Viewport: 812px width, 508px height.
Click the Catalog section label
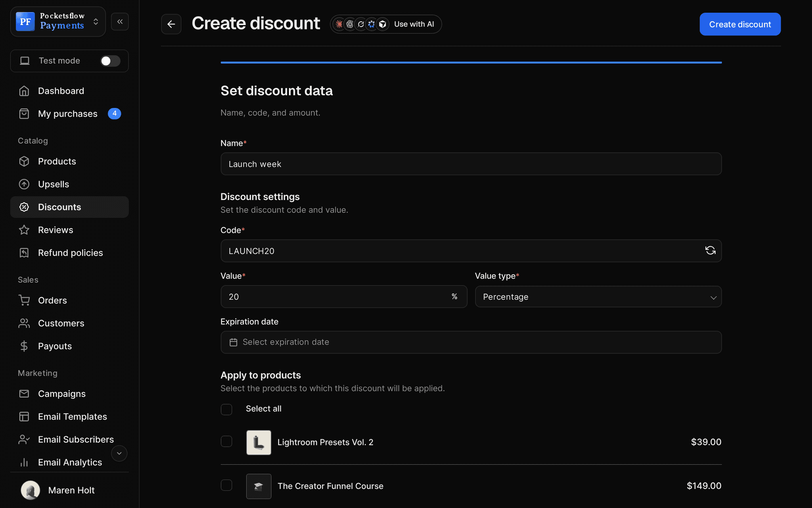(x=33, y=141)
